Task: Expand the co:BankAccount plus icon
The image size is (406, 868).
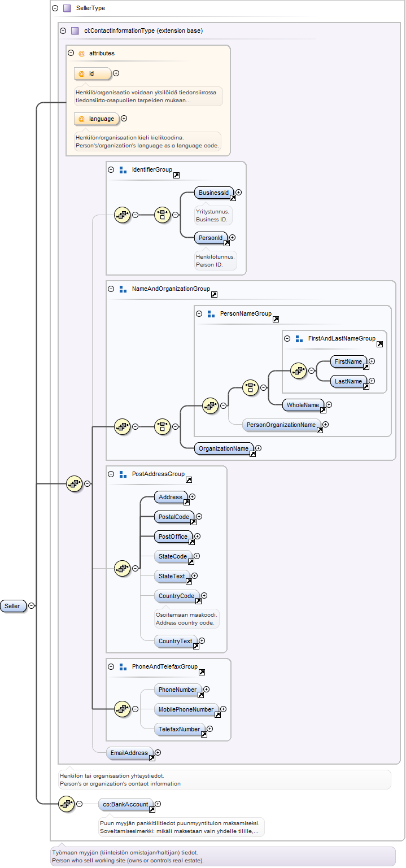Action: tap(158, 804)
